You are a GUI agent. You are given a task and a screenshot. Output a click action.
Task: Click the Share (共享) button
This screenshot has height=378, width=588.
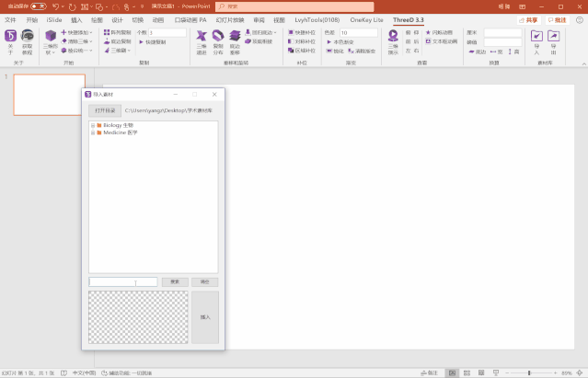528,20
